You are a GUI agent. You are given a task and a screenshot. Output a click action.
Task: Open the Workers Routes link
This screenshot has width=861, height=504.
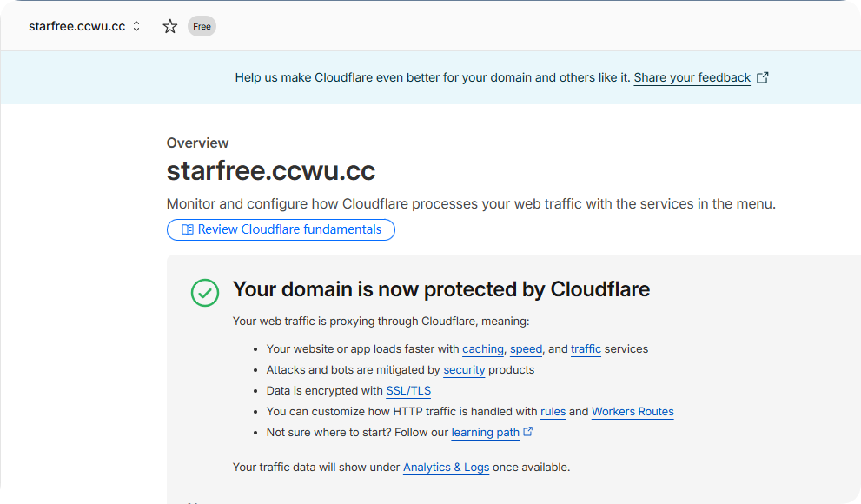point(633,411)
